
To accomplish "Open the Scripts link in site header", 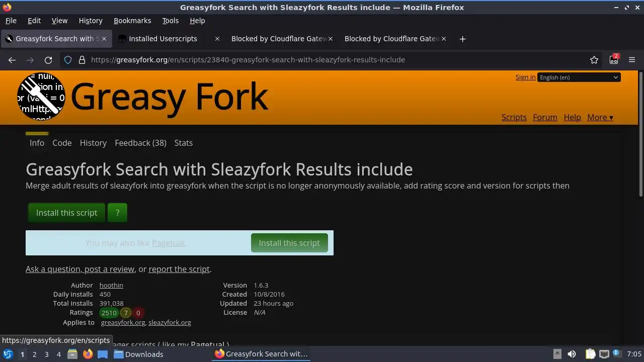I will coord(514,117).
